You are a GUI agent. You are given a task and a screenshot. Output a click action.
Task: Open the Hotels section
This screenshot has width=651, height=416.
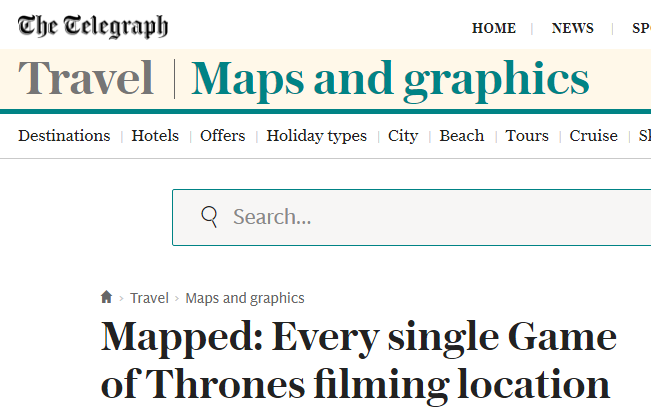(155, 136)
